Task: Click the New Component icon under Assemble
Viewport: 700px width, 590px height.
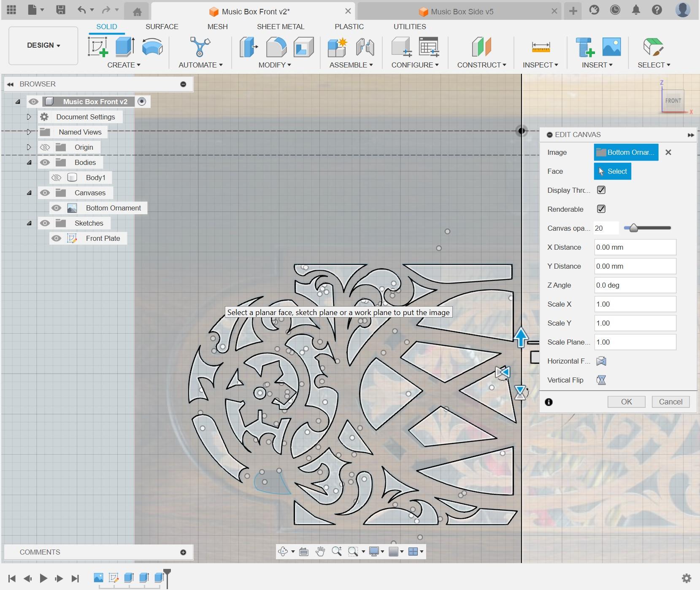Action: [337, 47]
